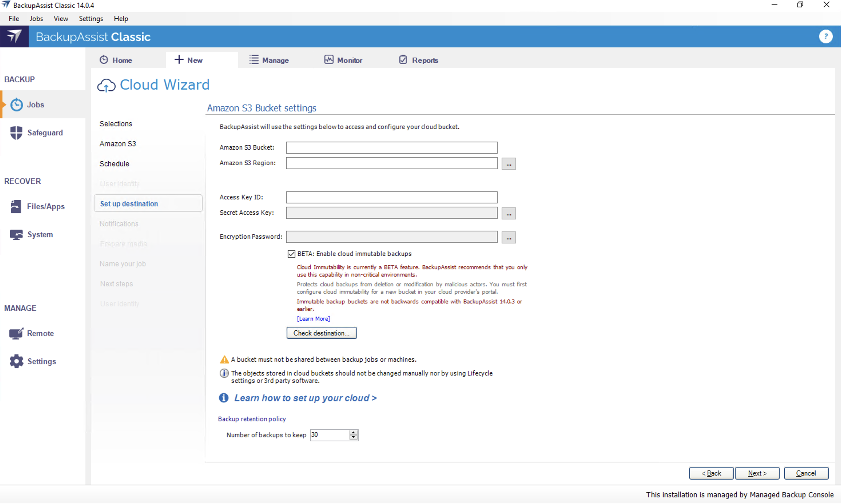
Task: Open the help question mark icon
Action: pos(825,36)
